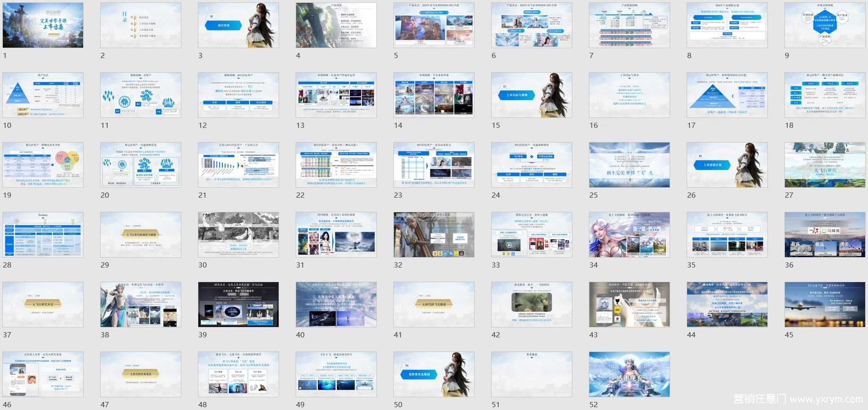Click slide 29 gold banner thumbnail

[141, 234]
